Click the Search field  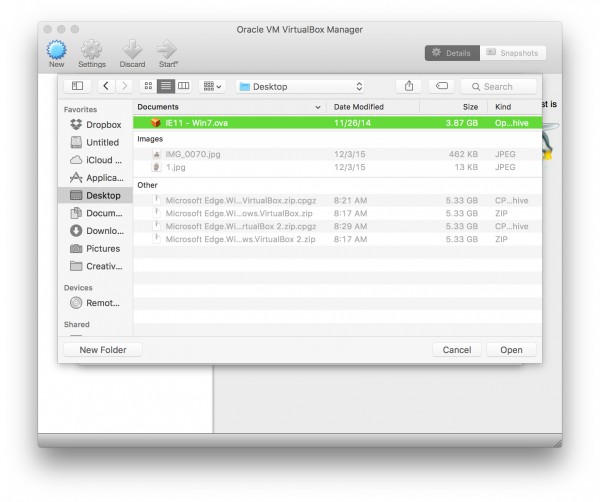click(499, 86)
